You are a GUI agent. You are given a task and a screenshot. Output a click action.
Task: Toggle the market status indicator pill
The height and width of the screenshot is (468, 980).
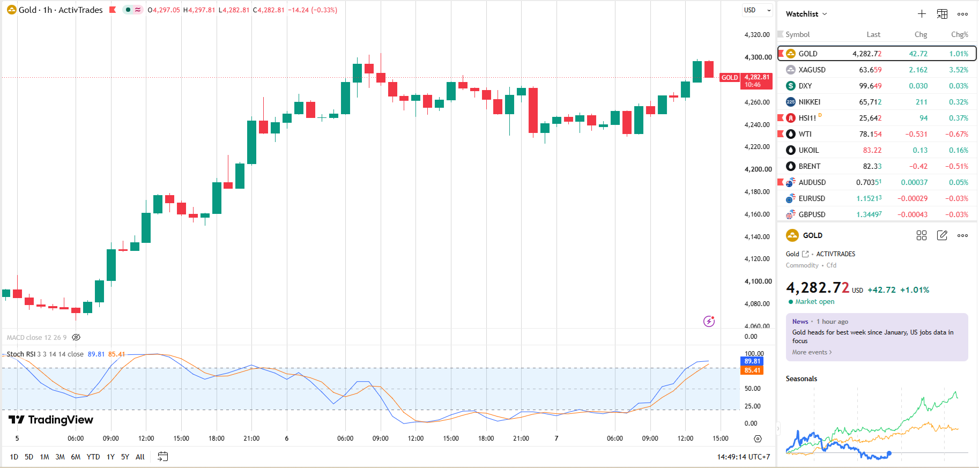[132, 10]
